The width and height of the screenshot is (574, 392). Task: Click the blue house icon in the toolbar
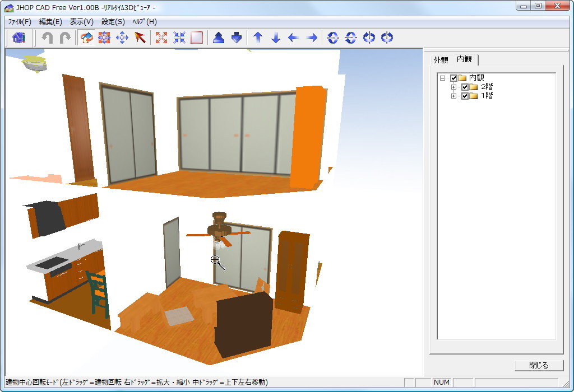point(18,38)
